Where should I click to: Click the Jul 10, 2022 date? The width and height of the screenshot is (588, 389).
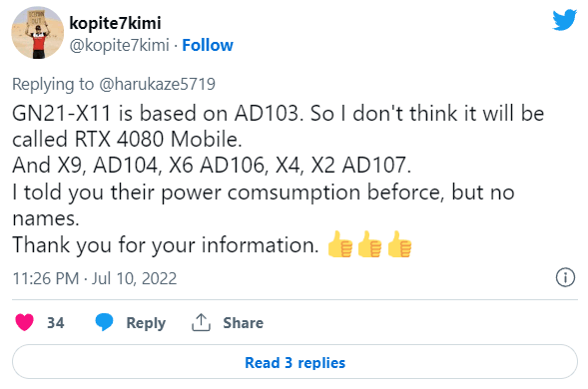134,278
